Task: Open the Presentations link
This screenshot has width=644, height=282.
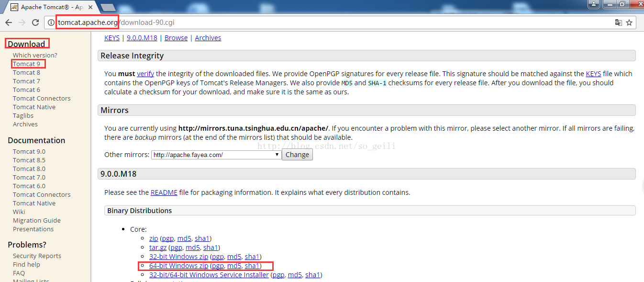Action: [33, 229]
